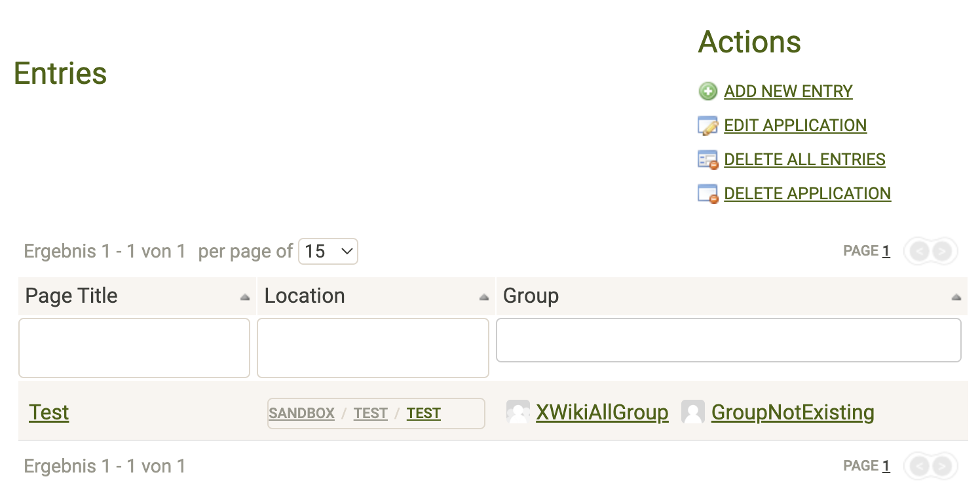The height and width of the screenshot is (502, 980).
Task: Click the Delete All Entries icon
Action: click(707, 159)
